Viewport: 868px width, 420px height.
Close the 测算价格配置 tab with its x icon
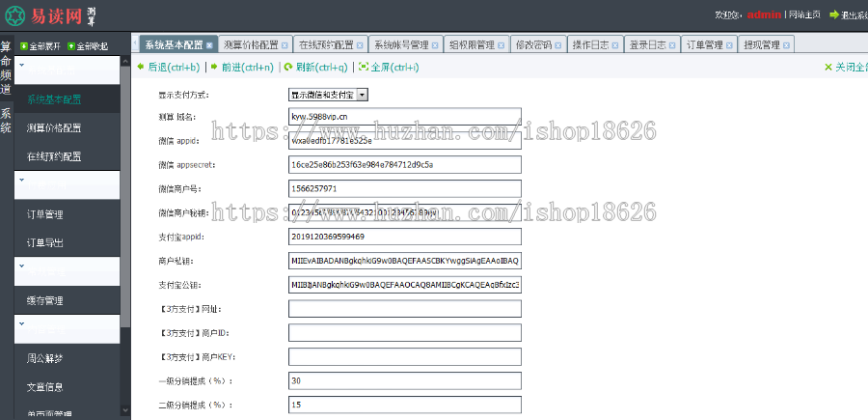coord(285,45)
